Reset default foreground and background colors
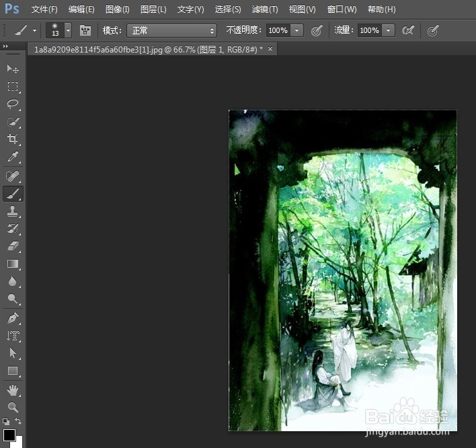 coord(6,421)
